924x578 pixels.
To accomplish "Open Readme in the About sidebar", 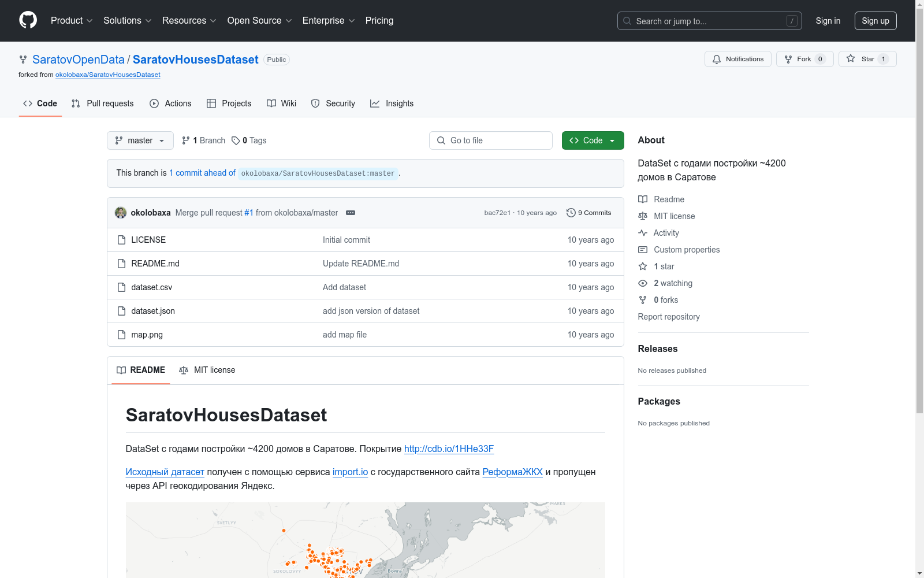I will pos(661,199).
